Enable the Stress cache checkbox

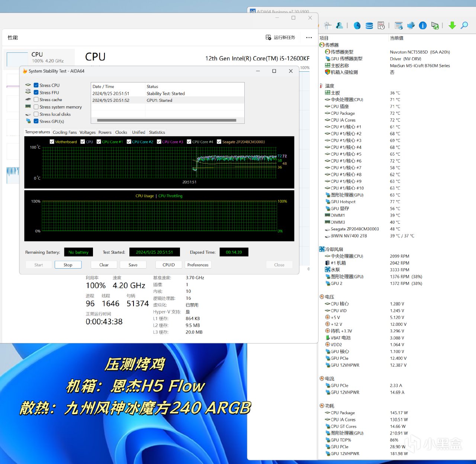pyautogui.click(x=36, y=100)
